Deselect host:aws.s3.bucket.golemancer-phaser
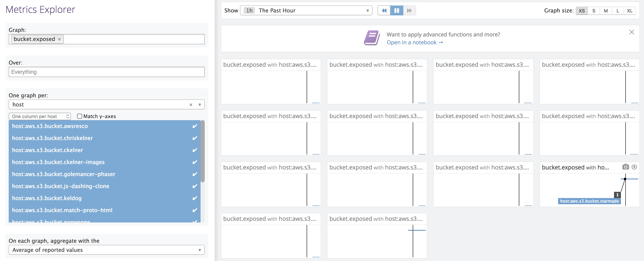Viewport: 644px width, 261px height. [104, 174]
